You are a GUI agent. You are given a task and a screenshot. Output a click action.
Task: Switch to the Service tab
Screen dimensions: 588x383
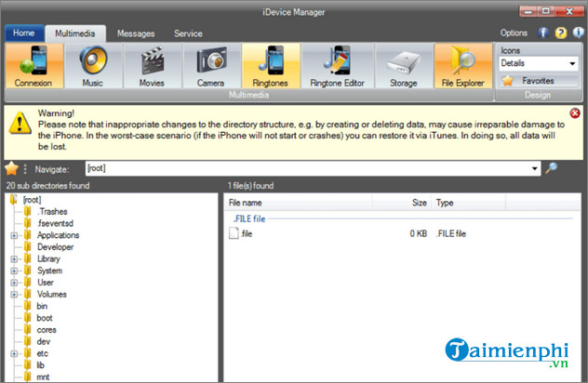(x=188, y=33)
